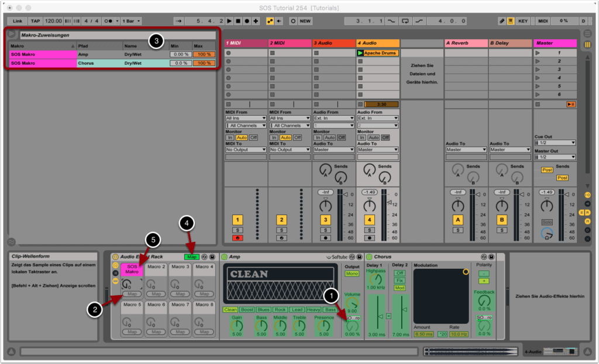Arm the 1 MIDI track for recording

click(x=238, y=238)
